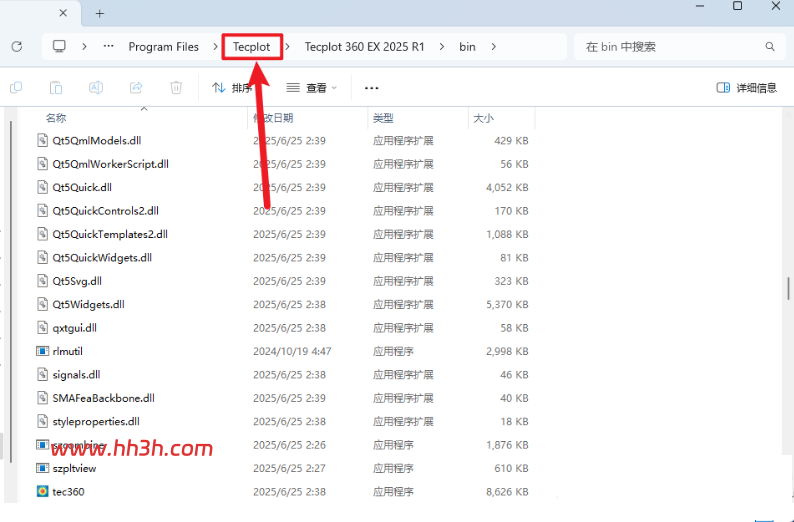
Task: Sort by the 类型 column header
Action: (x=383, y=118)
